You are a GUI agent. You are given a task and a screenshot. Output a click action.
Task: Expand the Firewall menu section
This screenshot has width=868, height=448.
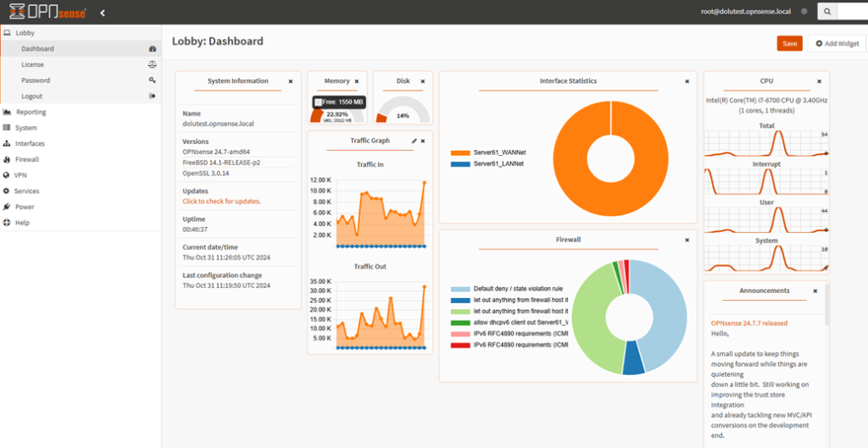click(x=81, y=159)
